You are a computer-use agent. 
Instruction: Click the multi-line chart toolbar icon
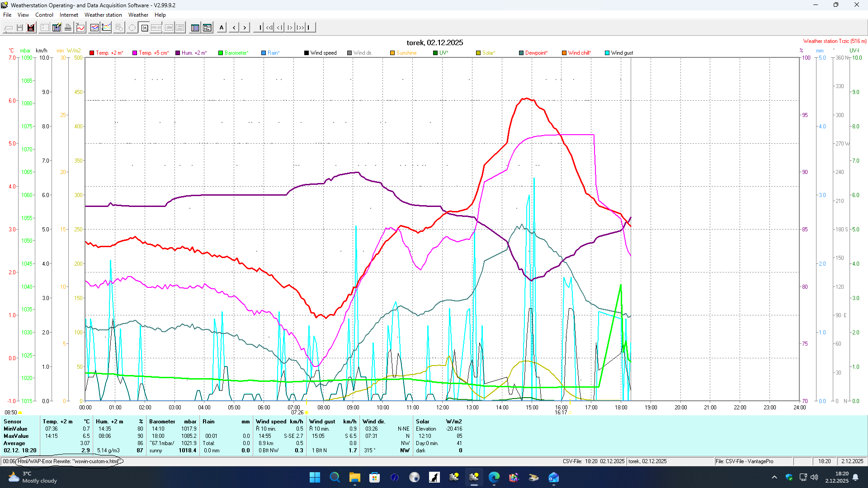pos(94,28)
